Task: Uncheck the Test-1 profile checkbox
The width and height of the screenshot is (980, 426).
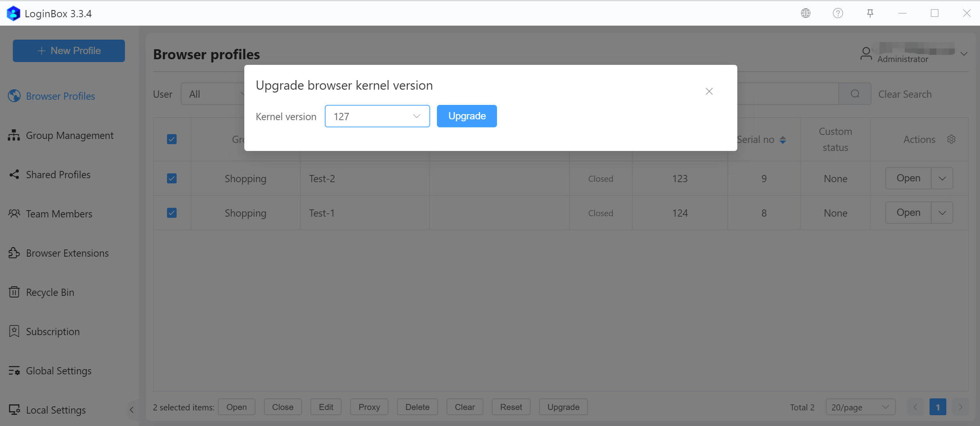Action: coord(172,213)
